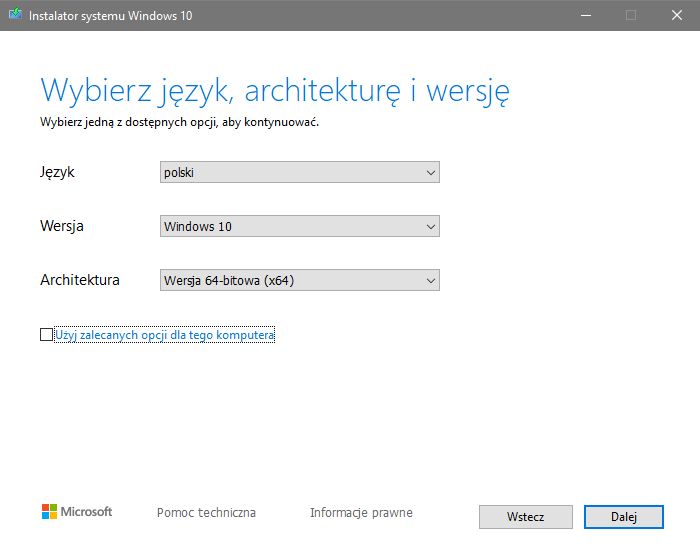Click the chevron arrow on the Wersja combo box

click(x=430, y=226)
